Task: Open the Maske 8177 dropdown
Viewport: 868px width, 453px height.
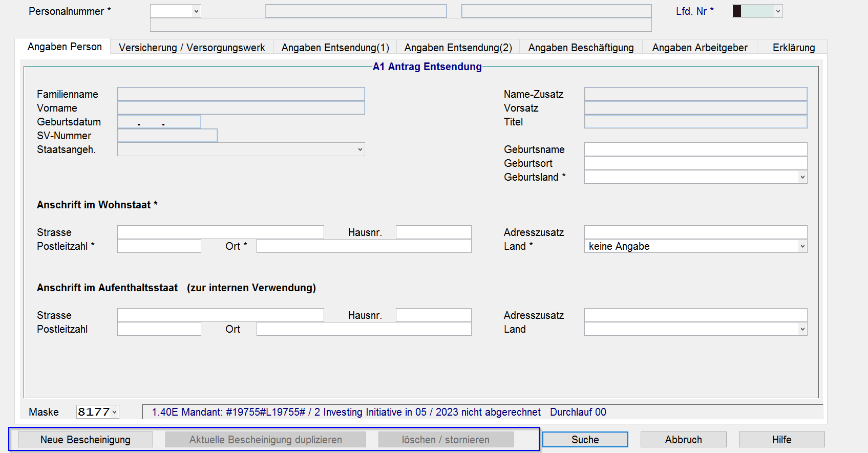Action: [x=114, y=412]
